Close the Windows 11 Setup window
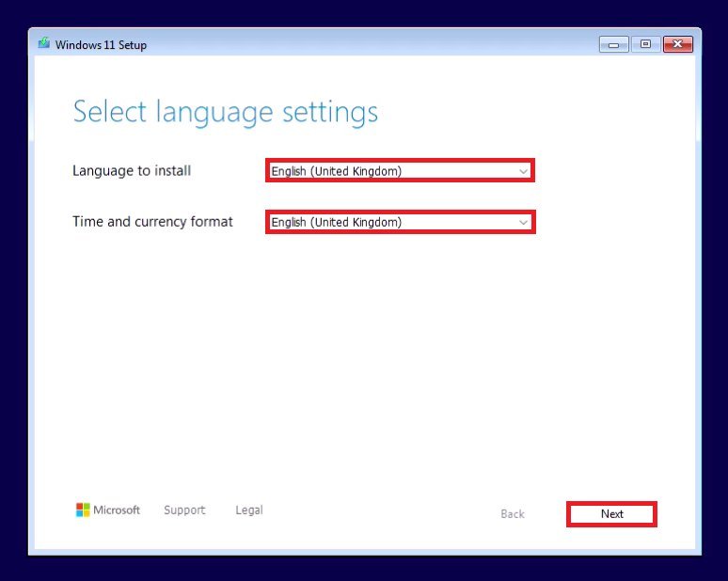The height and width of the screenshot is (581, 728). pyautogui.click(x=678, y=44)
